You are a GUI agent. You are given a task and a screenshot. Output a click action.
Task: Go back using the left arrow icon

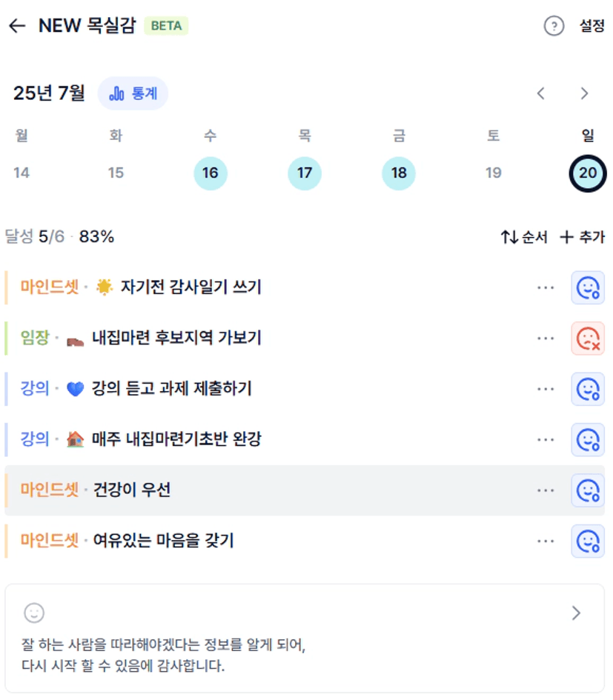18,25
